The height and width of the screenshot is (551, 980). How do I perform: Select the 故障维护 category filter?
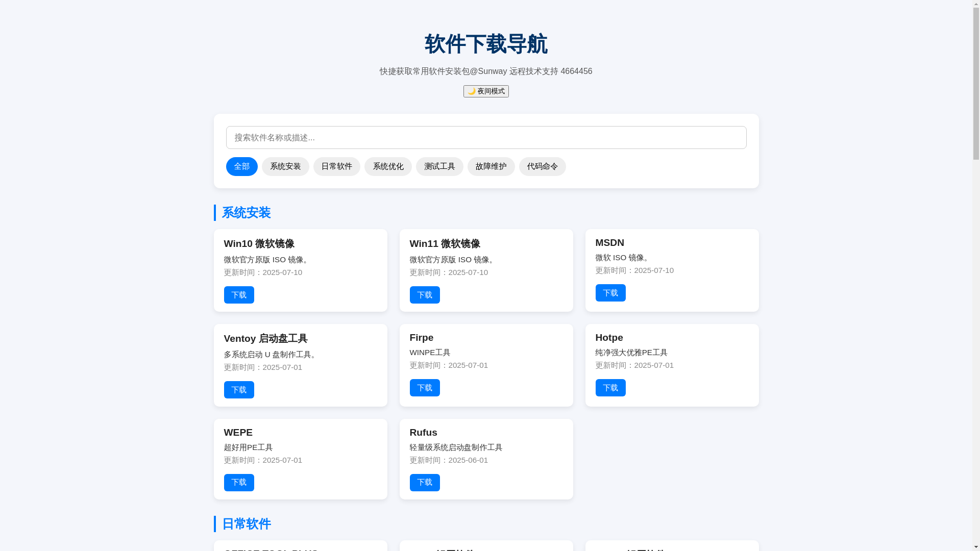(x=491, y=167)
